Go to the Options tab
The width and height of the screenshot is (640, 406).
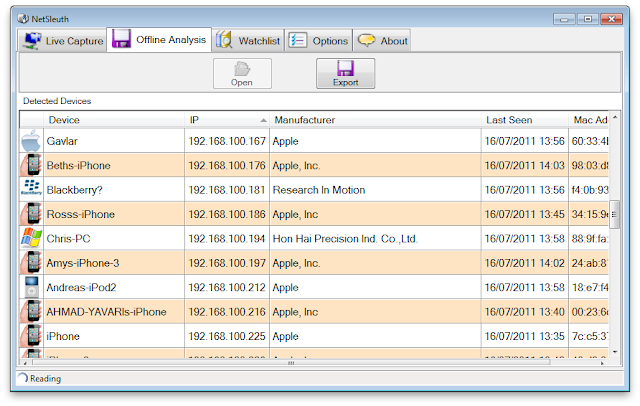pyautogui.click(x=318, y=41)
